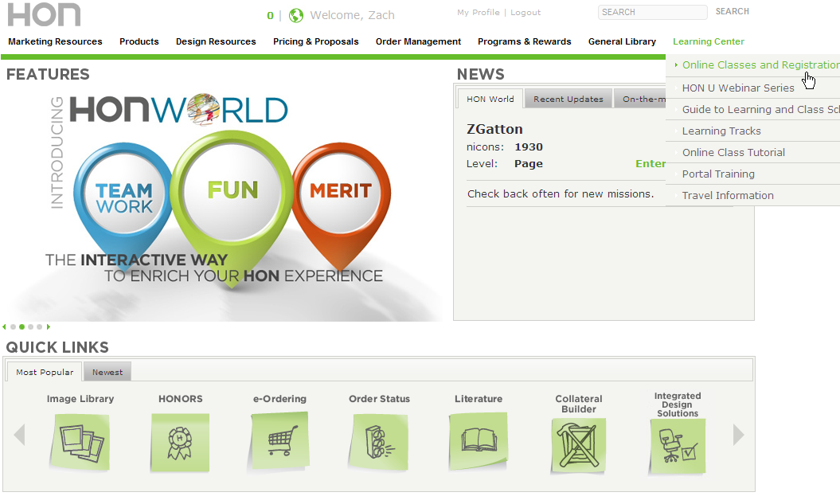840x504 pixels.
Task: Open the General Library menu
Action: 622,41
